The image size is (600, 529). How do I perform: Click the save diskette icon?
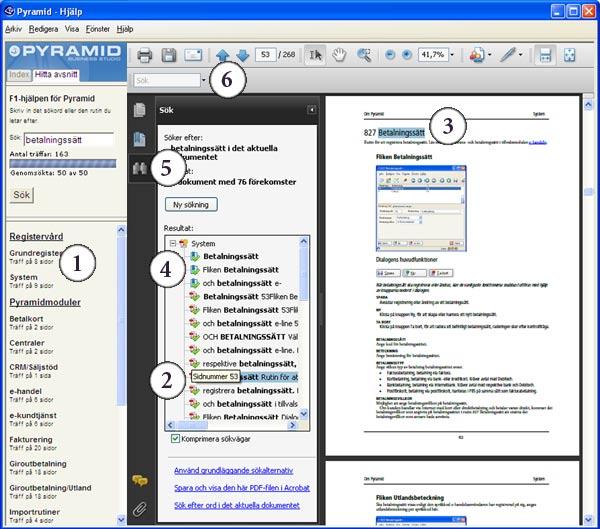coord(169,55)
